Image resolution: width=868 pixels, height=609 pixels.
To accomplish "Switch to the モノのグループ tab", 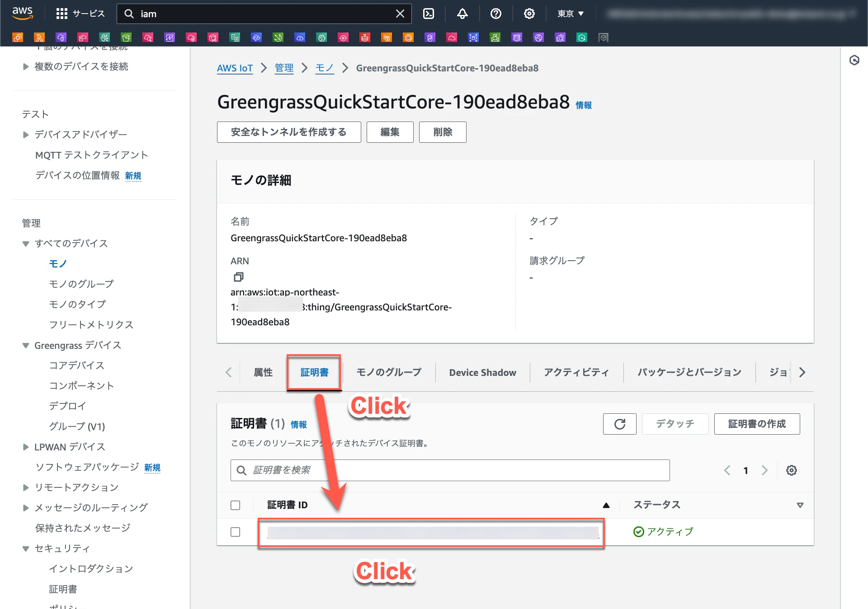I will (x=389, y=372).
